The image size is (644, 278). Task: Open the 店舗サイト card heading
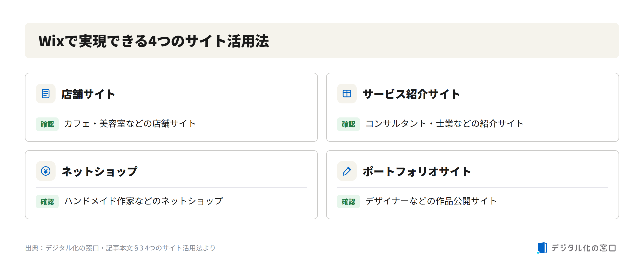[x=88, y=94]
